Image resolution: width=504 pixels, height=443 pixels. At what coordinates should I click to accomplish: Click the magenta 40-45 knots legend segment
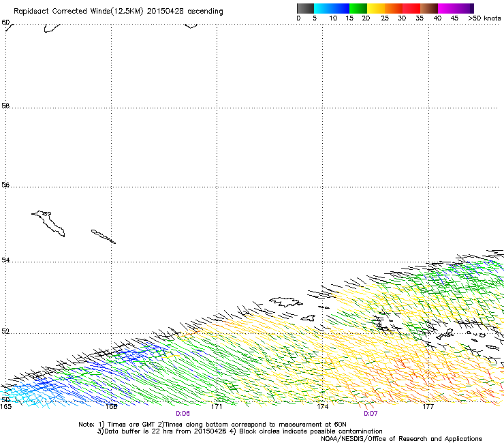(x=447, y=8)
